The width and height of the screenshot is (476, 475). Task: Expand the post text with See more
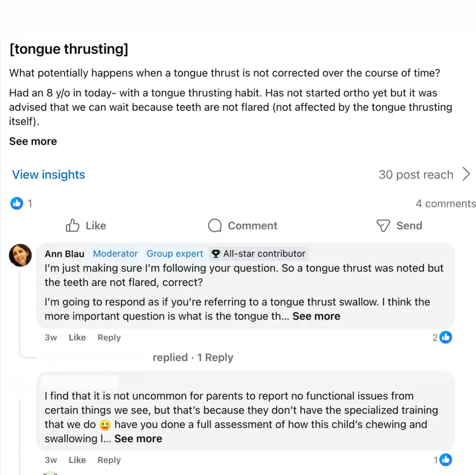click(x=33, y=141)
